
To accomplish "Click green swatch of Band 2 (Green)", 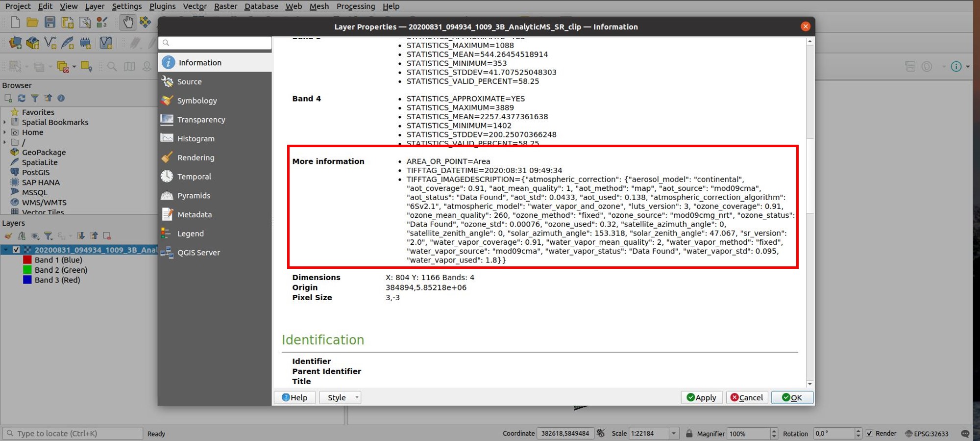I will coord(27,270).
